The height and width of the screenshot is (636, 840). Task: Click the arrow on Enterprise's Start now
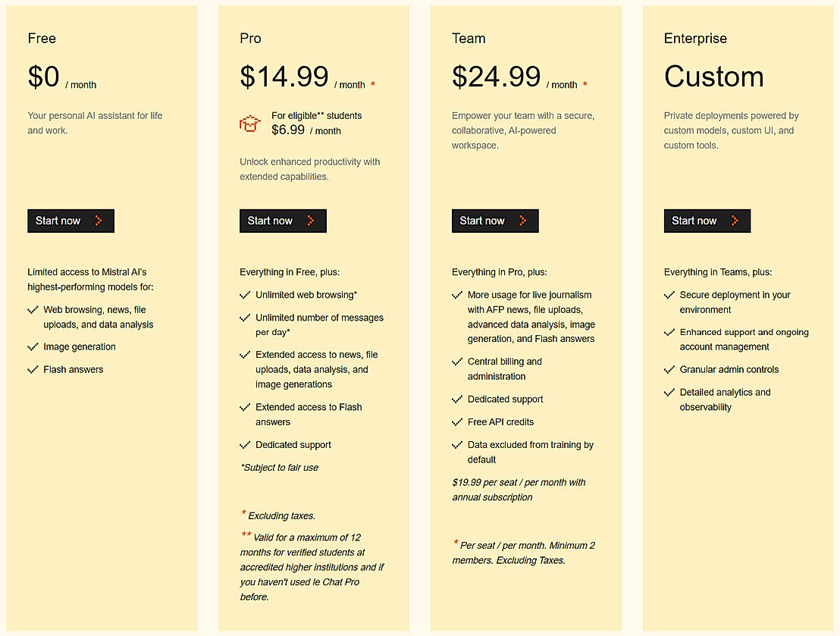(x=735, y=221)
